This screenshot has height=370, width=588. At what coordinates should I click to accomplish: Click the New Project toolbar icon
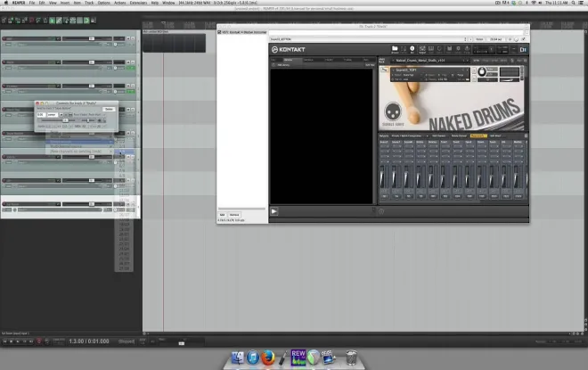4,21
